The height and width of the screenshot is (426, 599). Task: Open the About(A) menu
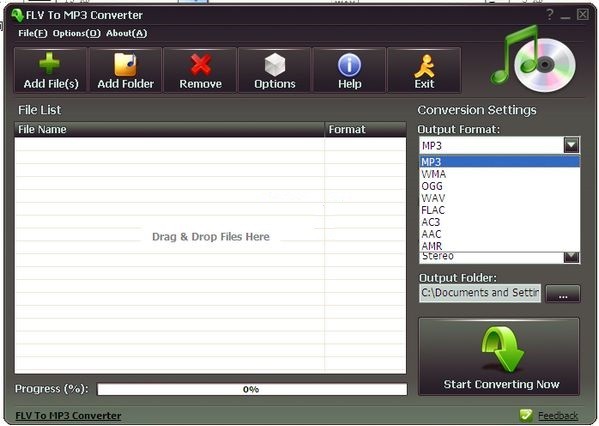tap(126, 33)
